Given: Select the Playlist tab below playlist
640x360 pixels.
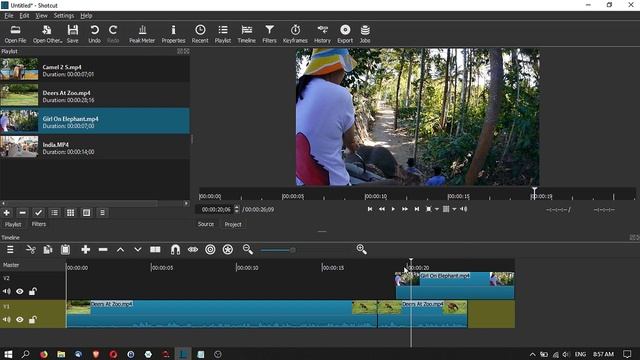Looking at the screenshot, I should pos(13,224).
